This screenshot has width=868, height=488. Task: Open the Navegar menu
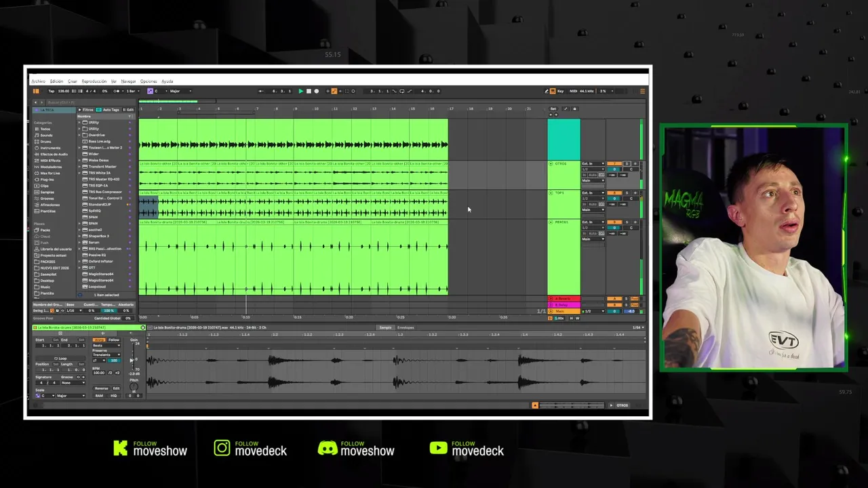pos(128,81)
